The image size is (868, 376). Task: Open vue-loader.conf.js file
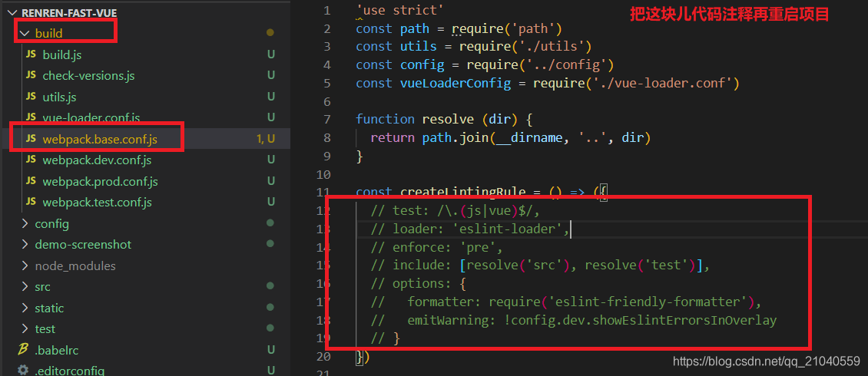pos(91,117)
